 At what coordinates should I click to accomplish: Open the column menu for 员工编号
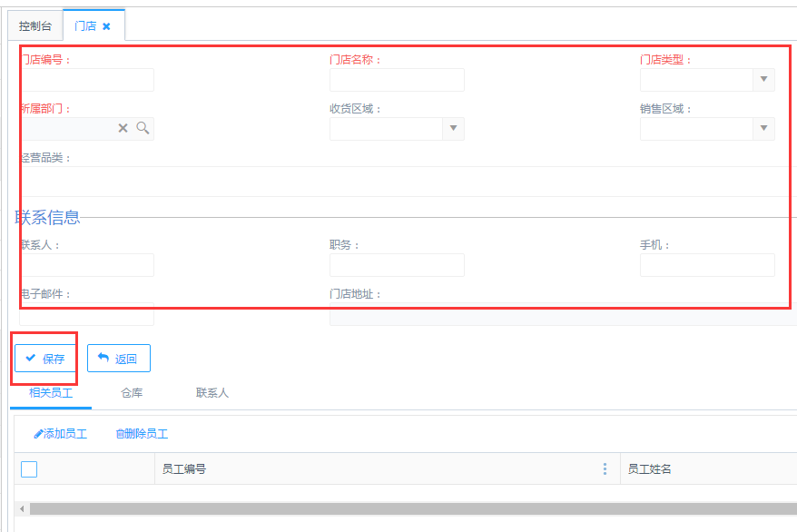point(605,469)
